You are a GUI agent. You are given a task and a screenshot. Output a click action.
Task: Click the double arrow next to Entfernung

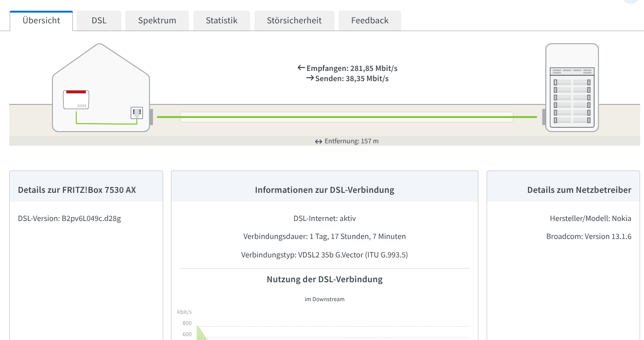click(x=319, y=142)
